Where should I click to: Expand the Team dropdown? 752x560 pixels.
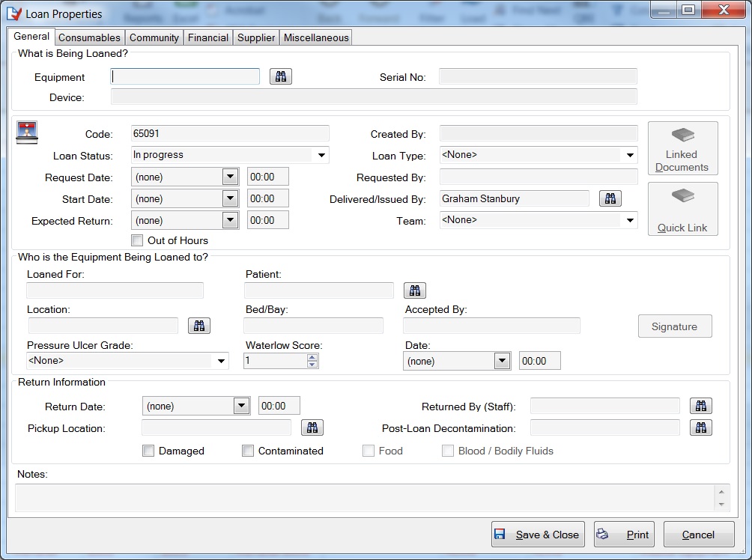(x=630, y=221)
